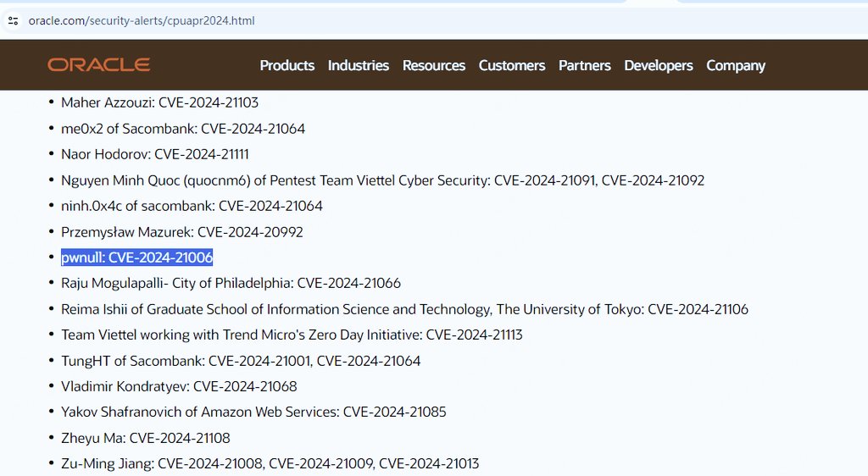
Task: Open the Developers menu
Action: [x=659, y=65]
